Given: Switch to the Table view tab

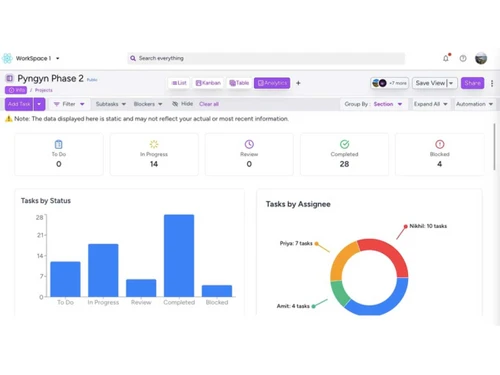Looking at the screenshot, I should click(239, 83).
